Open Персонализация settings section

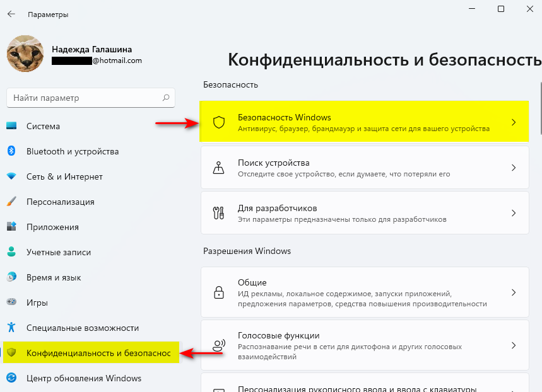[x=60, y=202]
